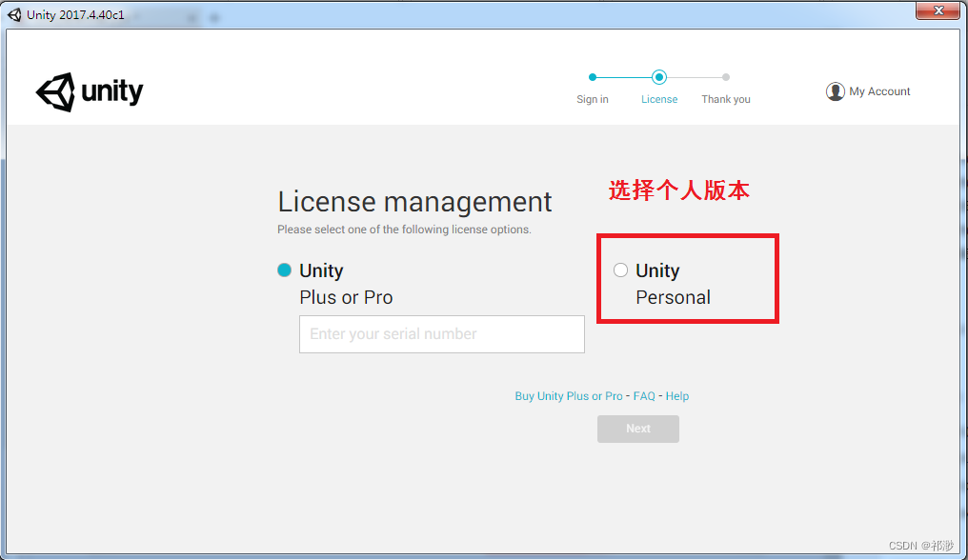Screen dimensions: 968x560
Task: Click the 'Please select one of the following' text
Action: tap(404, 230)
